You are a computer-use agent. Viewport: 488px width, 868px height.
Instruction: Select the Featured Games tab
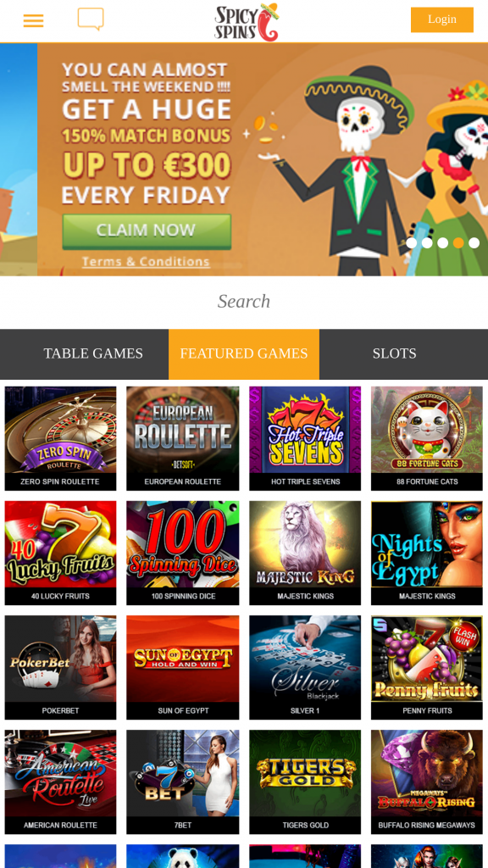pyautogui.click(x=244, y=353)
